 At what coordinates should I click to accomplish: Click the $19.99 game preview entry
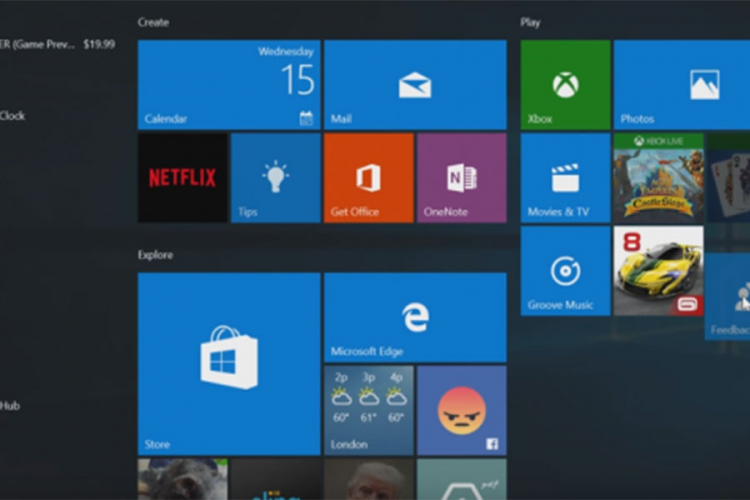(x=57, y=44)
